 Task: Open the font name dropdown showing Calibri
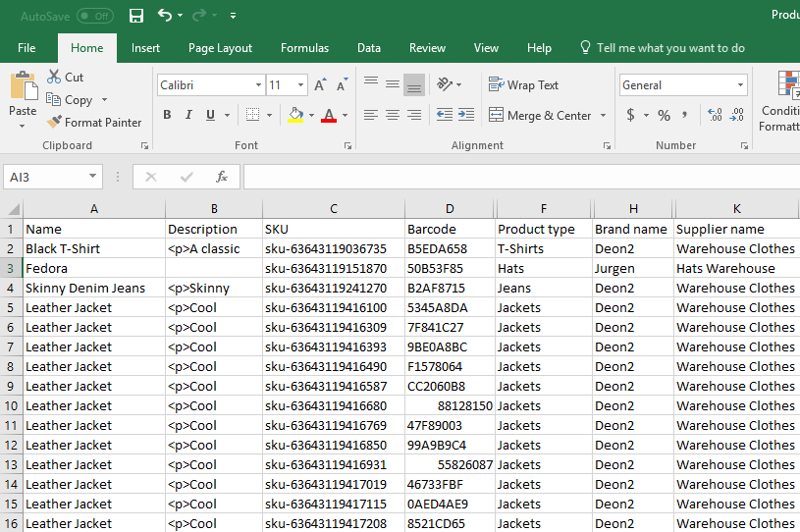pyautogui.click(x=258, y=85)
